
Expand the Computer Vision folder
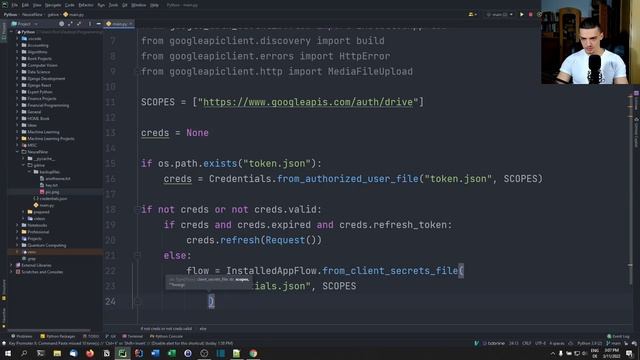coord(18,65)
